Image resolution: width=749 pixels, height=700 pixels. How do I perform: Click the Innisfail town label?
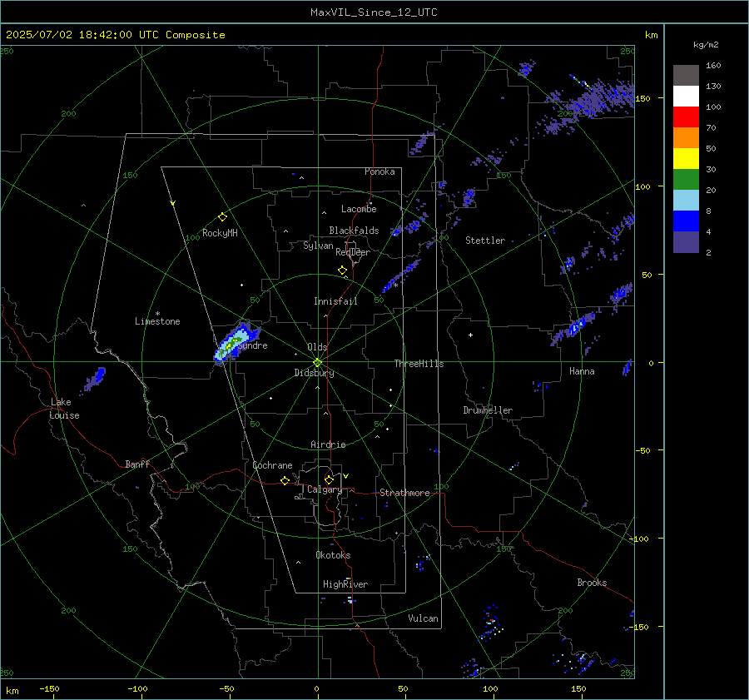point(335,301)
